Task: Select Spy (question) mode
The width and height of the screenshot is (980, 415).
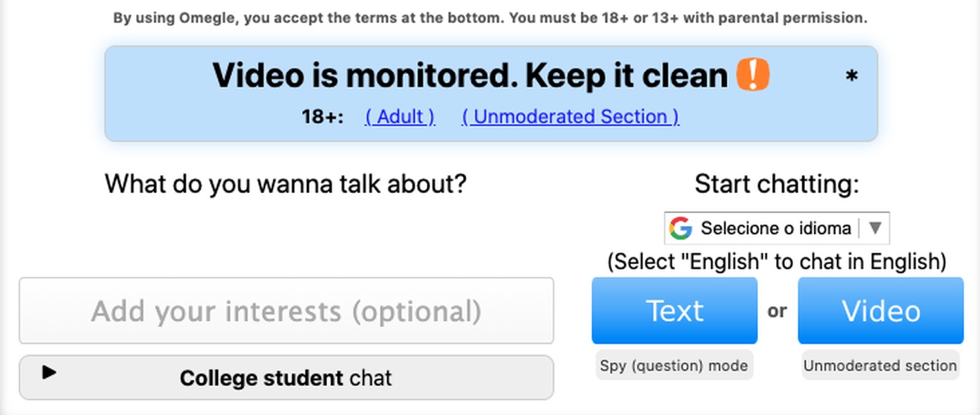Action: tap(674, 365)
